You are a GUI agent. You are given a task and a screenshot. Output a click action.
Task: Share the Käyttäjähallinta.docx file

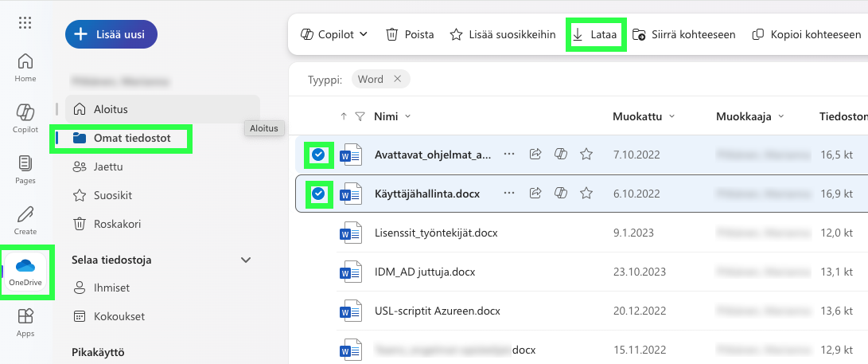click(x=535, y=194)
